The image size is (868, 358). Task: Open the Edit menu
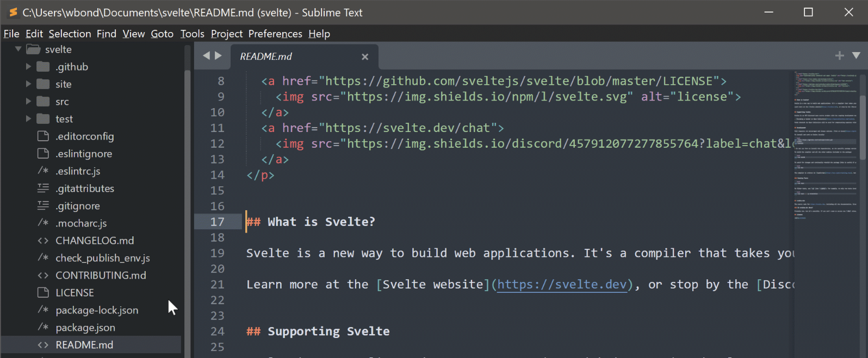(x=34, y=34)
